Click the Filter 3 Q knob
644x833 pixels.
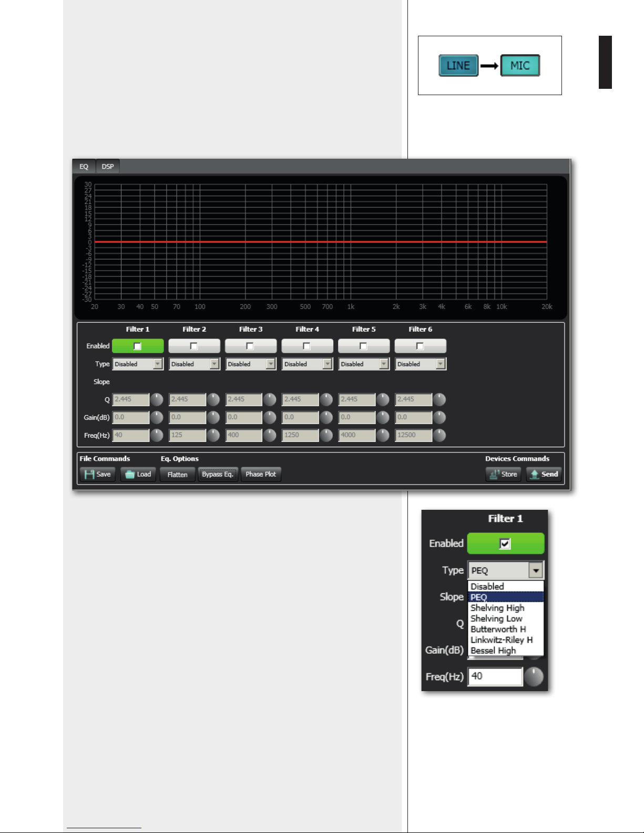tap(270, 399)
